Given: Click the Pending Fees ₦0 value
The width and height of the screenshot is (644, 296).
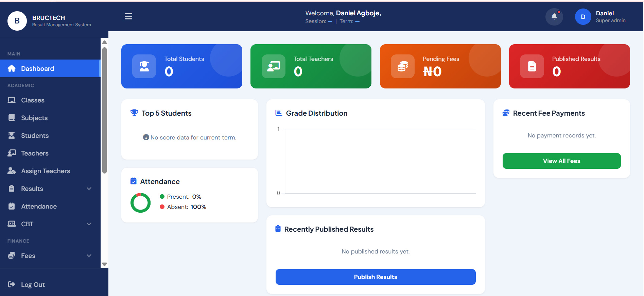Looking at the screenshot, I should coord(432,71).
